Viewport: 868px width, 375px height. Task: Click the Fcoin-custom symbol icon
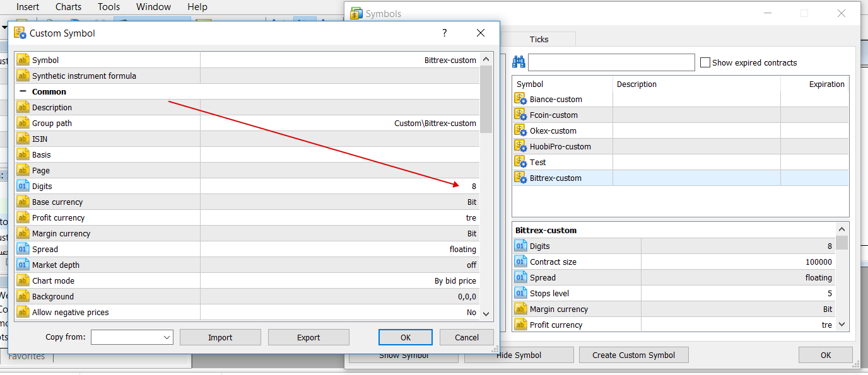(520, 115)
